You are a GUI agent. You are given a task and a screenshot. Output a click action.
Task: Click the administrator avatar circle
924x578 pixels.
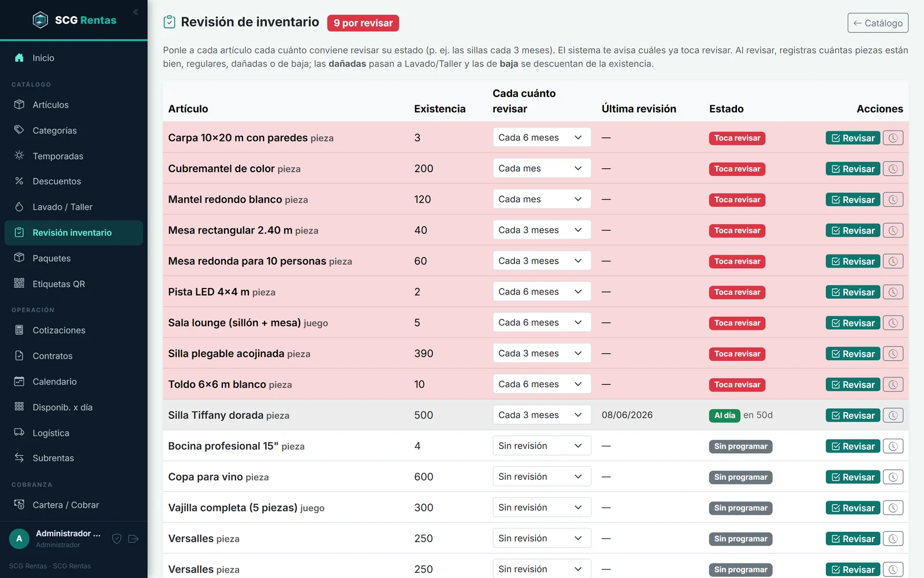[19, 539]
